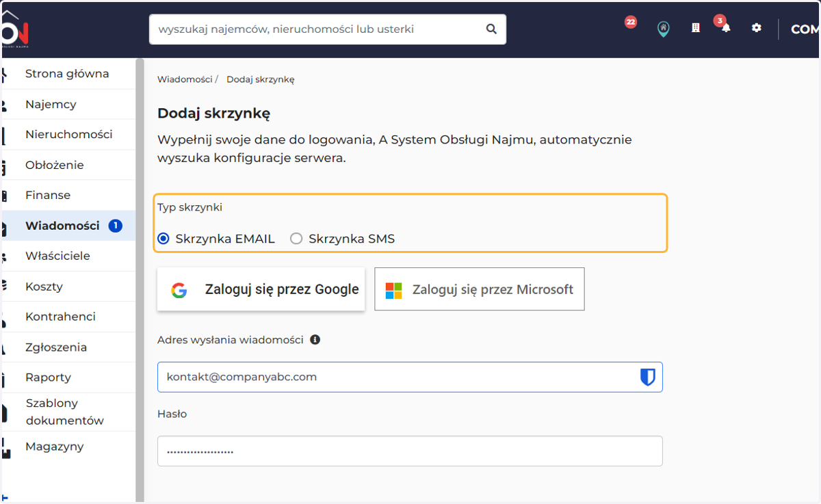Open settings gear icon
This screenshot has height=504, width=821.
pyautogui.click(x=756, y=28)
